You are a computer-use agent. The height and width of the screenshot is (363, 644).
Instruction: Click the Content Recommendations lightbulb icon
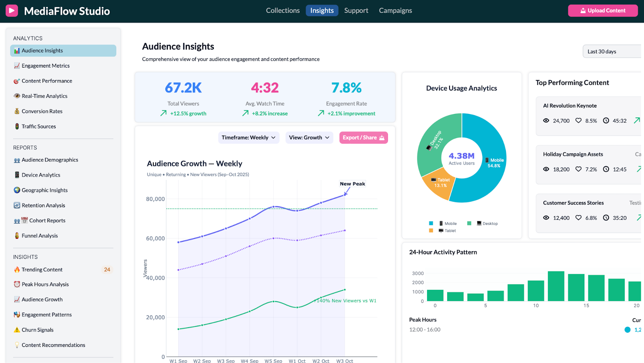(x=17, y=345)
